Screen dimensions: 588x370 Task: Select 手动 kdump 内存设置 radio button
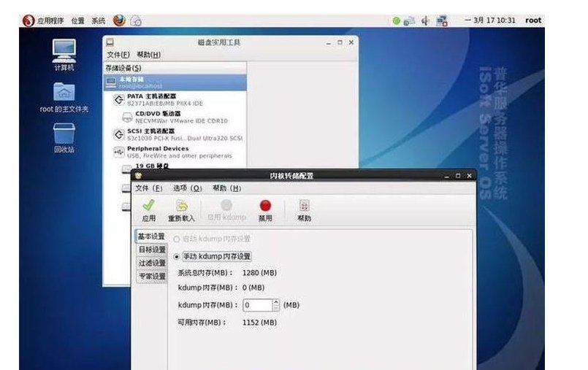point(177,257)
